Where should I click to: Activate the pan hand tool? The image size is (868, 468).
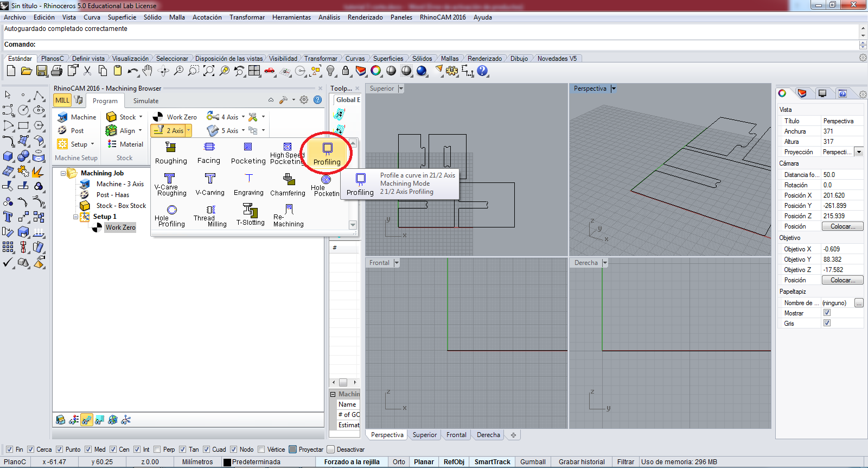tap(148, 71)
